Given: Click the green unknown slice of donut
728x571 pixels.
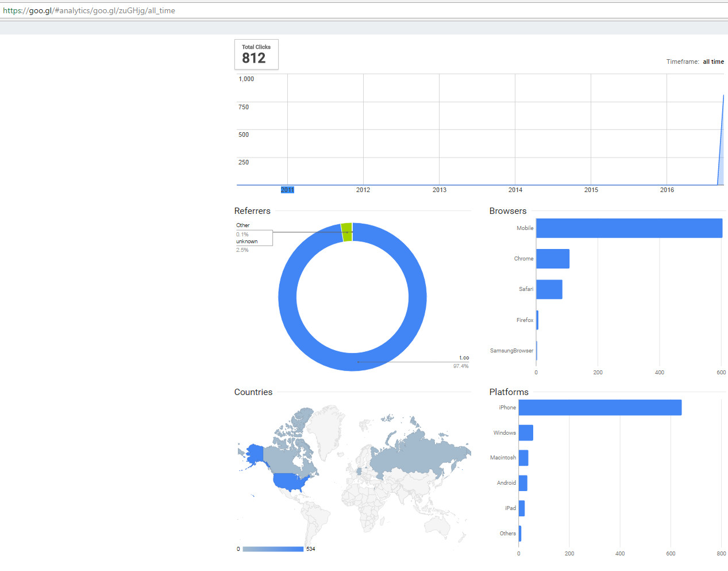Looking at the screenshot, I should [346, 232].
